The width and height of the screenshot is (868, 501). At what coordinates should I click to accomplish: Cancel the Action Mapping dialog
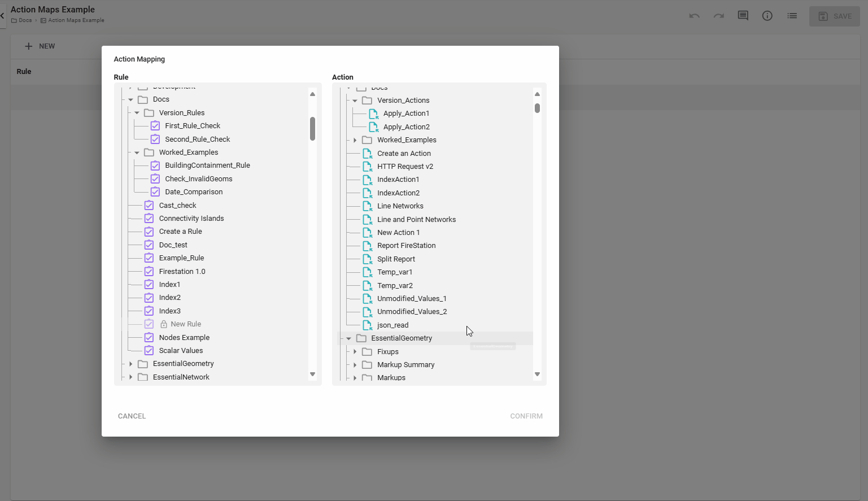(x=132, y=416)
